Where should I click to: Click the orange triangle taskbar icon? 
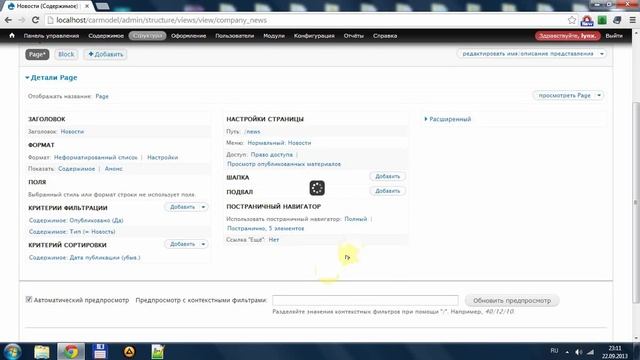tap(129, 351)
